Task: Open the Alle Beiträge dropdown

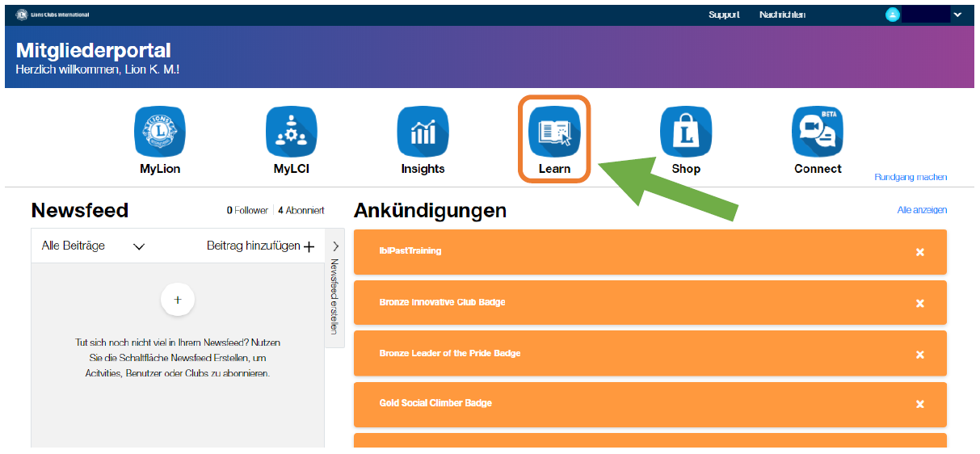Action: click(93, 246)
